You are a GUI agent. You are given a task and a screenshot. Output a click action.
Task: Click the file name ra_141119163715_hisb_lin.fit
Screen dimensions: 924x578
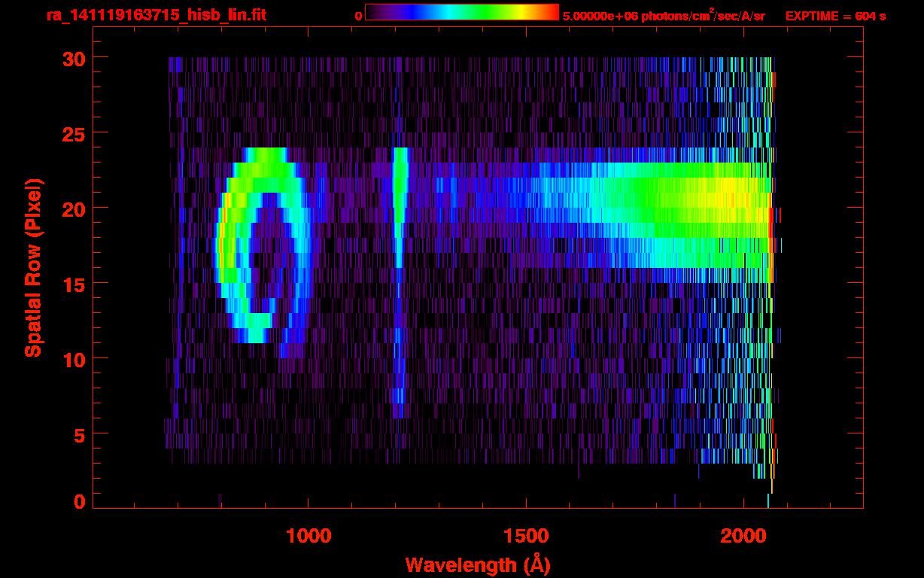156,15
